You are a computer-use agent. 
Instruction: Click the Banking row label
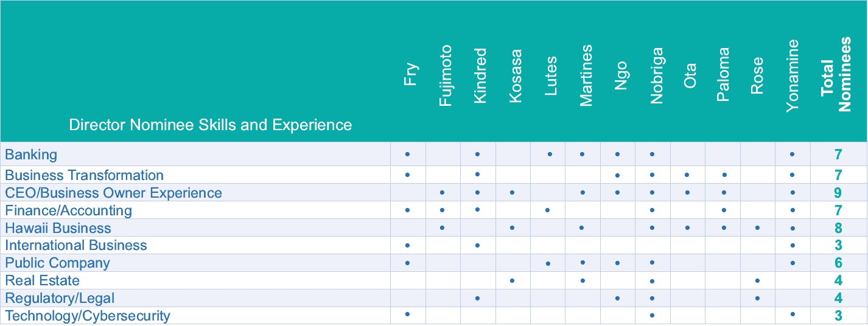click(x=31, y=154)
